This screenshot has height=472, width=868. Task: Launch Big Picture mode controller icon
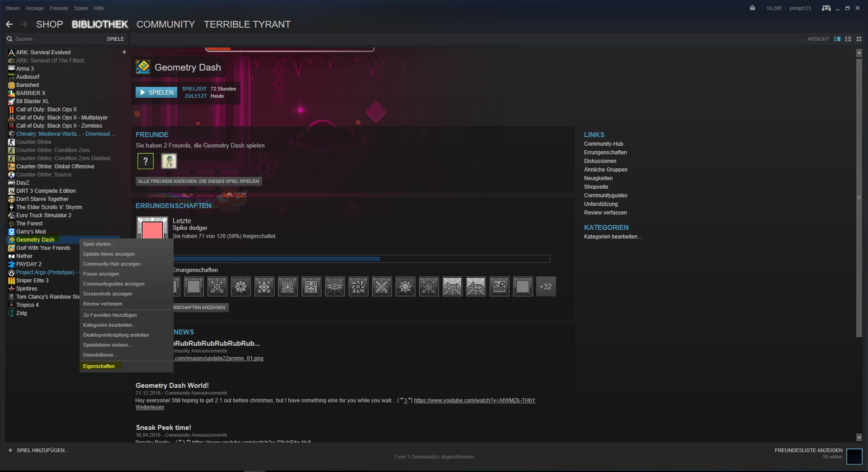pyautogui.click(x=826, y=8)
